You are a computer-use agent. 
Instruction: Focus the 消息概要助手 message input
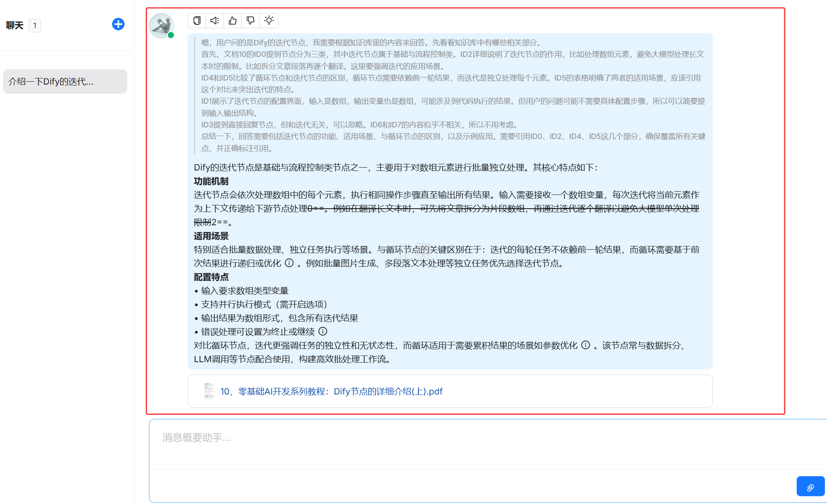(x=488, y=444)
